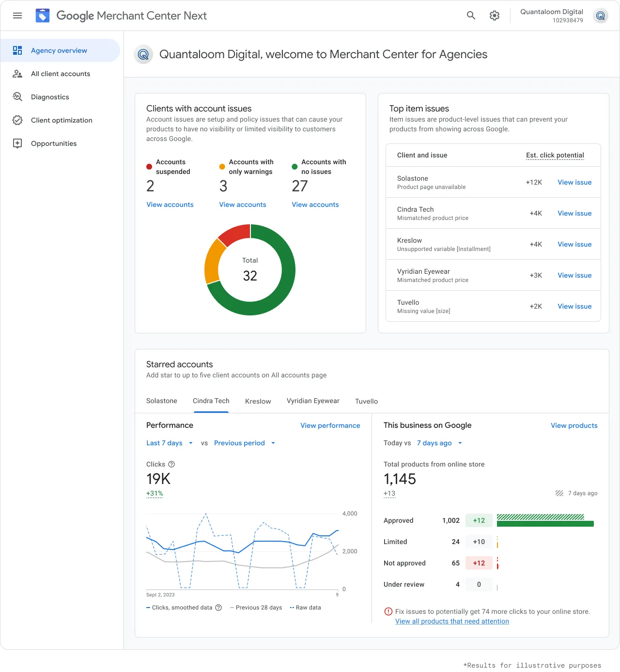620x672 pixels.
Task: Switch to the Tuvello tab
Action: point(367,401)
